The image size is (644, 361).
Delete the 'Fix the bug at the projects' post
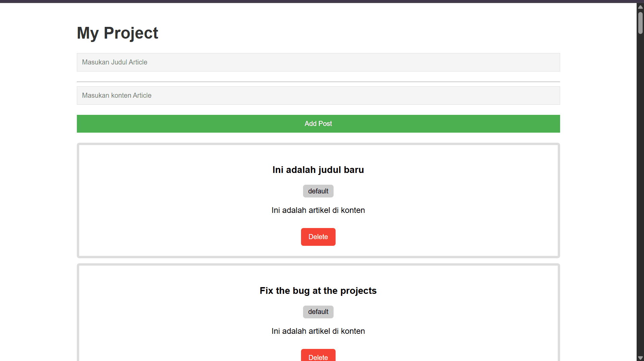(318, 357)
